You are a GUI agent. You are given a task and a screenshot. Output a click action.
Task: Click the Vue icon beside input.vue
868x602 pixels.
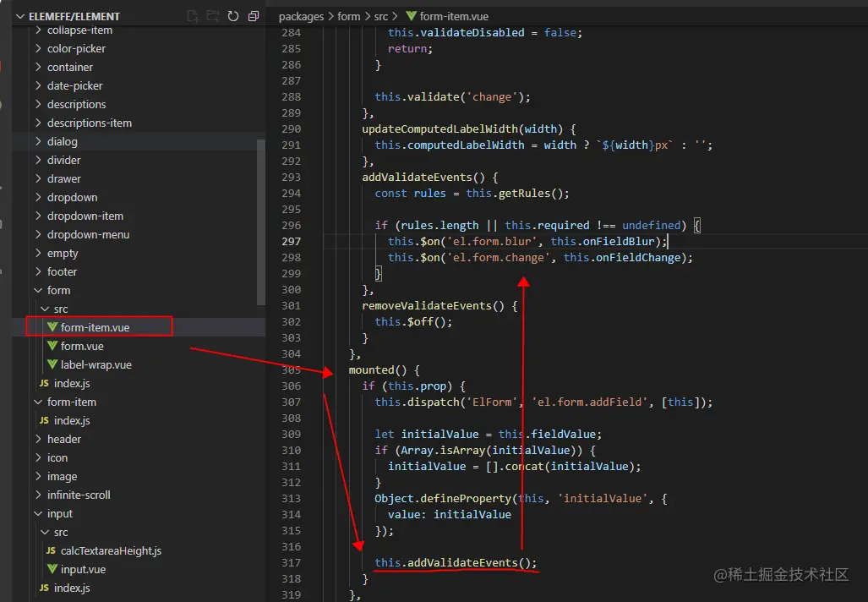(x=52, y=569)
